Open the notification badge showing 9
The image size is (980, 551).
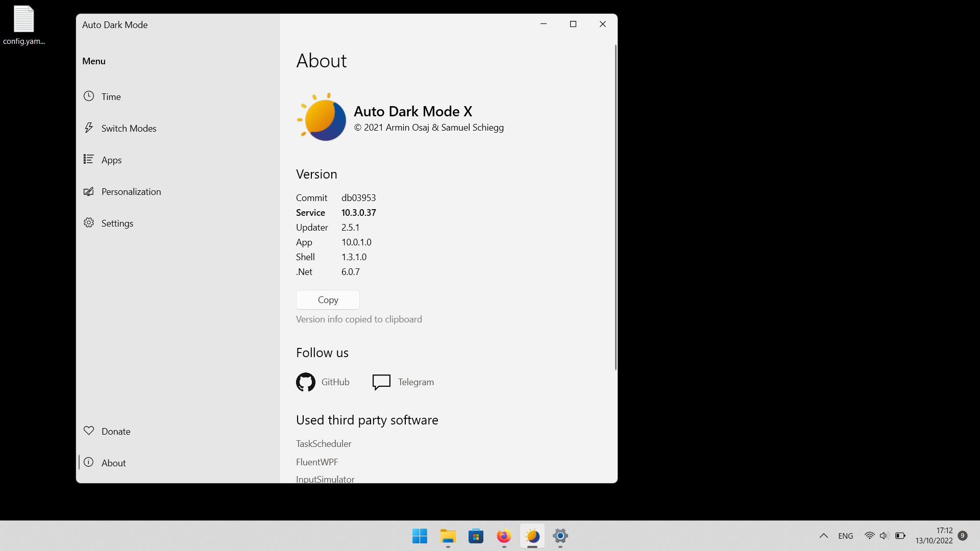coord(963,536)
